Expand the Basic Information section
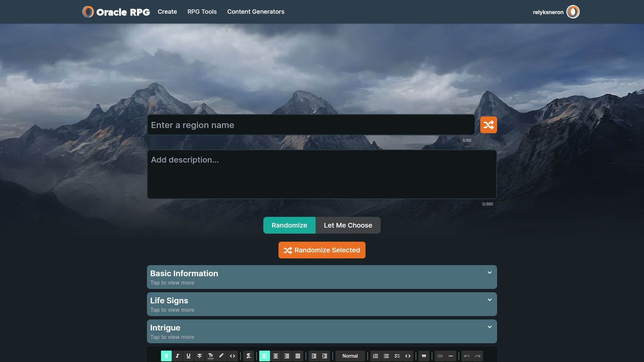The width and height of the screenshot is (644, 362). [322, 277]
